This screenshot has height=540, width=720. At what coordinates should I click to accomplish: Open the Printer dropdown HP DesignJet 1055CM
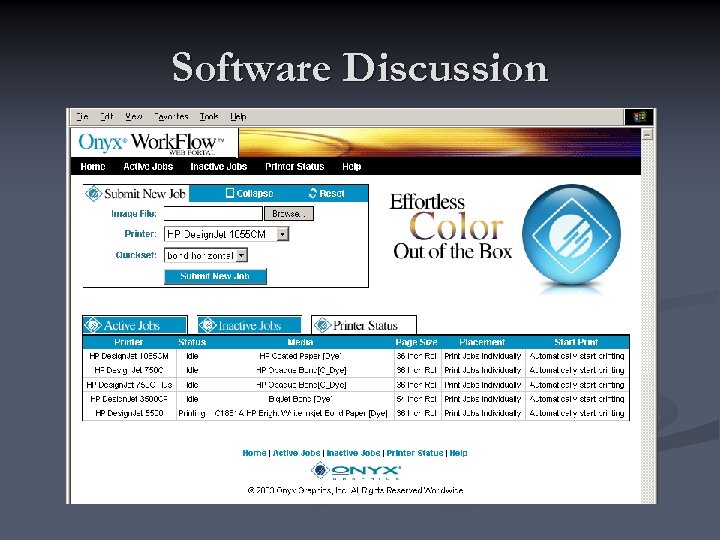pos(226,234)
